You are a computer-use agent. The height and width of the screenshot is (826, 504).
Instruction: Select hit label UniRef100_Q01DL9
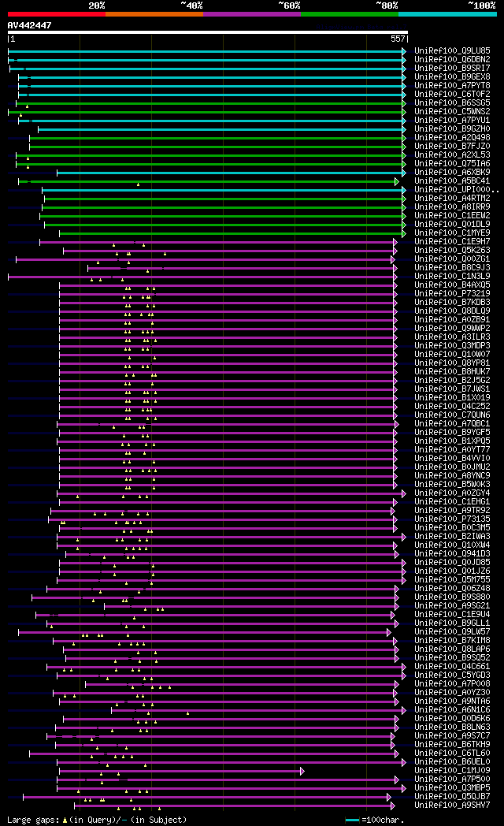[x=452, y=225]
